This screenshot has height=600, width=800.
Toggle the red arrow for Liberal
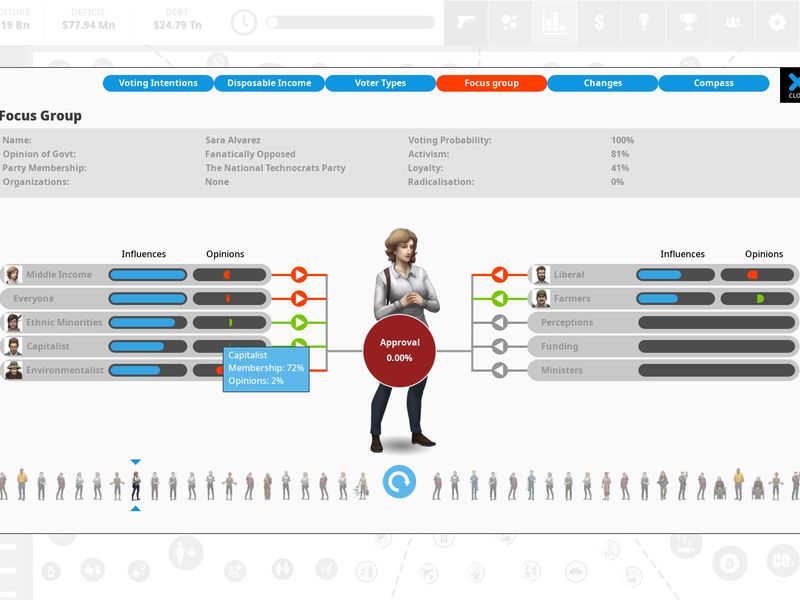click(500, 274)
